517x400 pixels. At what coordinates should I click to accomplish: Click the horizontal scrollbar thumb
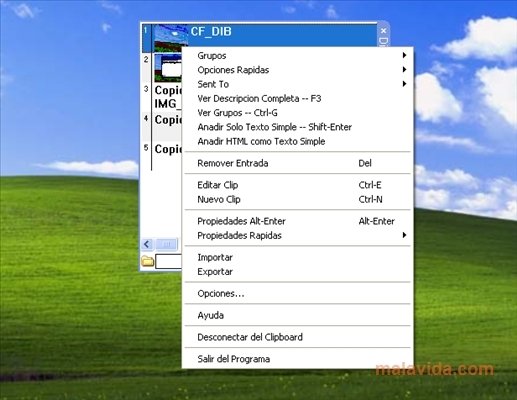(167, 244)
